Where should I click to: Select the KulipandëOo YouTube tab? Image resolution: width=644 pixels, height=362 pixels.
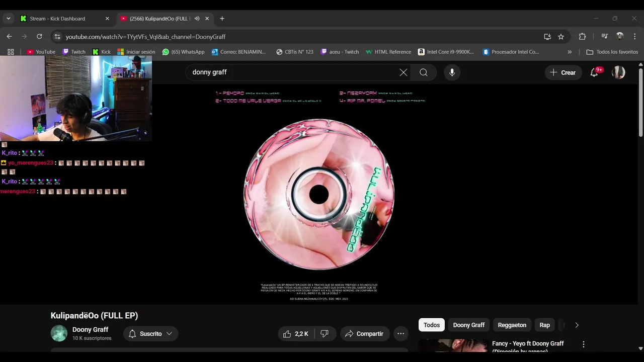(x=160, y=19)
